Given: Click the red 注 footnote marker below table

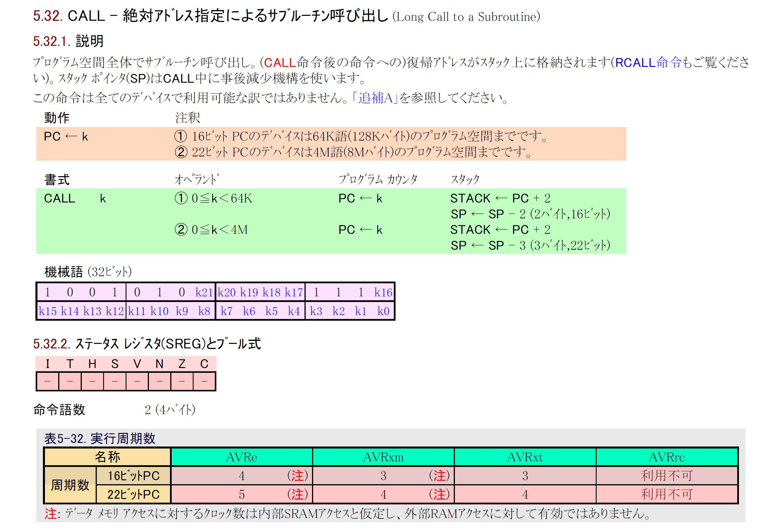Looking at the screenshot, I should (50, 514).
